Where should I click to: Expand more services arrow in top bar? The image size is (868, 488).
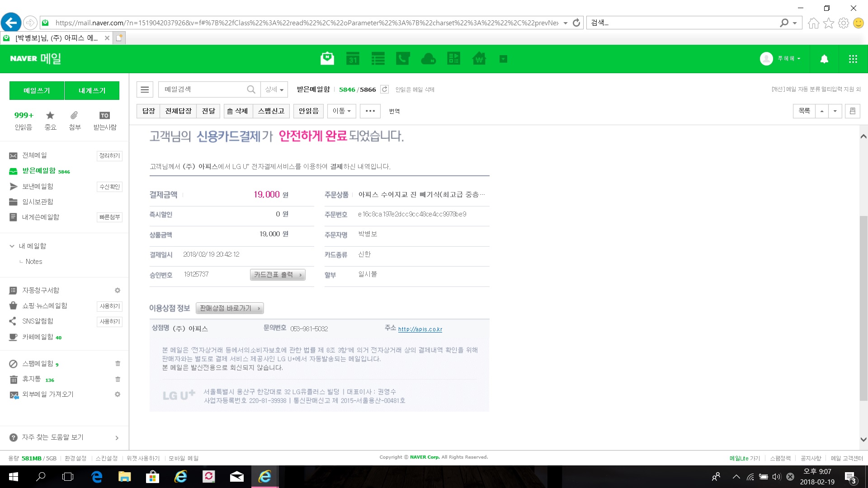pyautogui.click(x=503, y=59)
